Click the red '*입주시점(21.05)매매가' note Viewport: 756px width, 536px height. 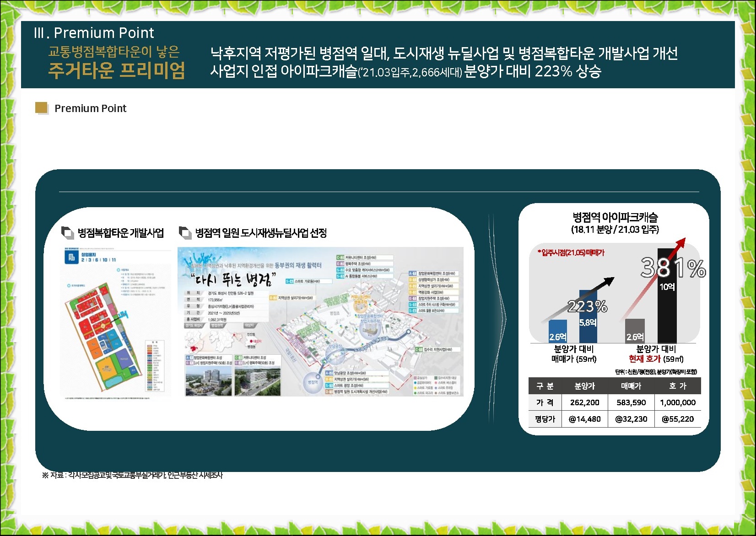coord(571,252)
